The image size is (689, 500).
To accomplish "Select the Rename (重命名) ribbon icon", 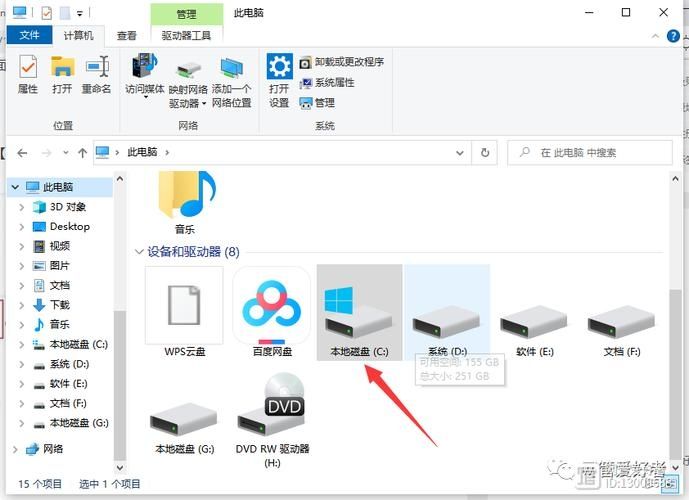I will click(97, 74).
